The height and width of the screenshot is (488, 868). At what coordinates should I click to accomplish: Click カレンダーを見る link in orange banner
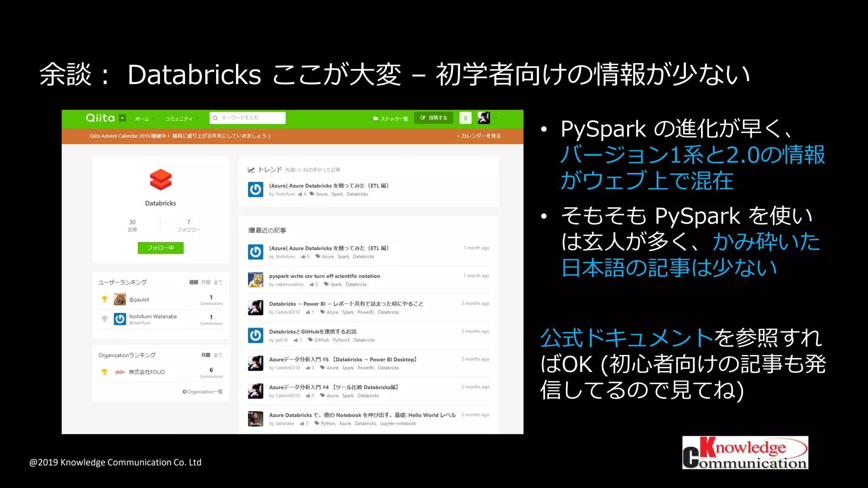[479, 136]
